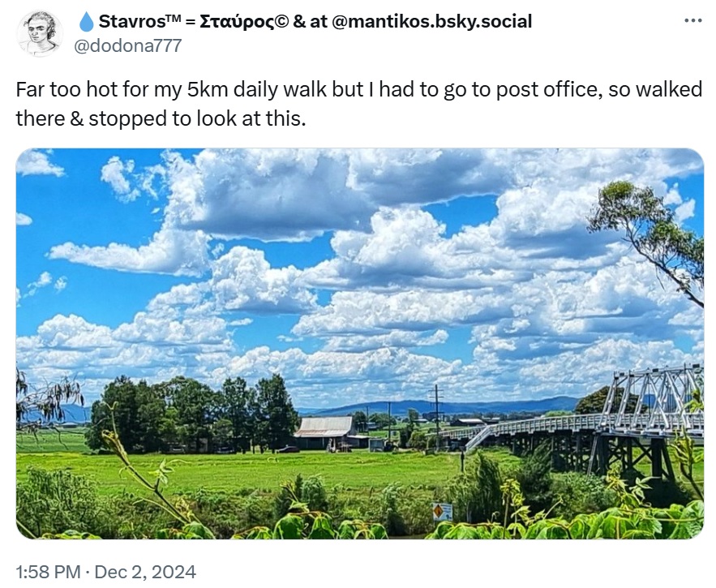
Task: Click the blue water droplet emoji
Action: tap(86, 22)
